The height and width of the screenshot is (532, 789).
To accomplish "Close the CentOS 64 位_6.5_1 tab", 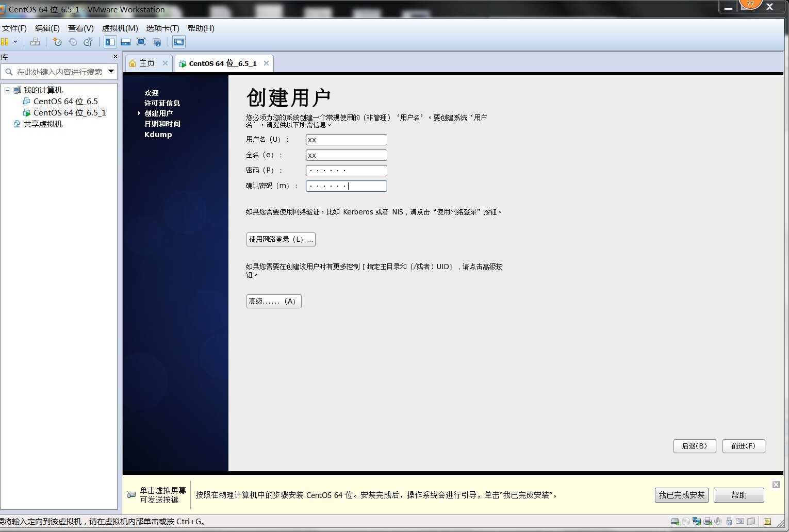I will [266, 63].
